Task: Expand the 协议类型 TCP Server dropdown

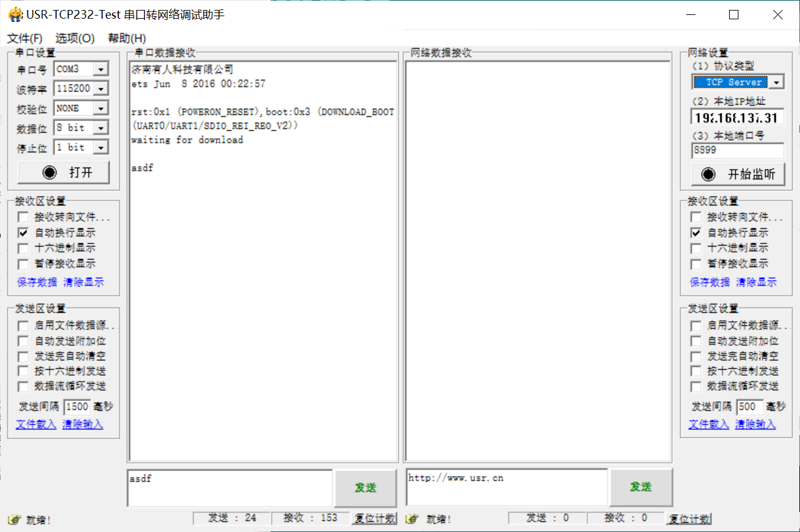Action: [x=777, y=82]
